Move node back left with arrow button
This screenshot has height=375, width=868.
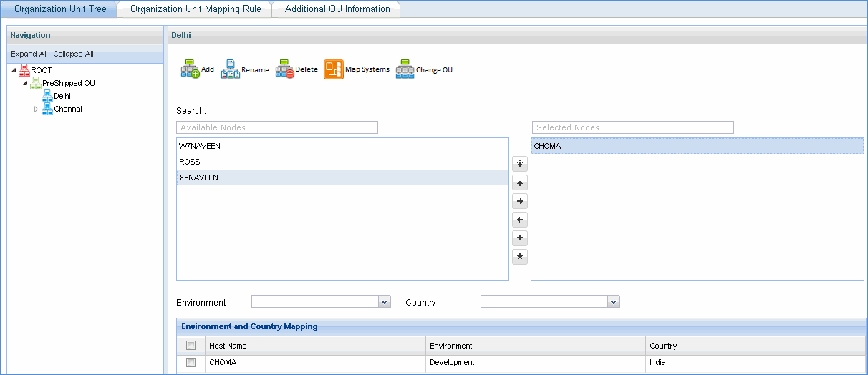[x=521, y=220]
